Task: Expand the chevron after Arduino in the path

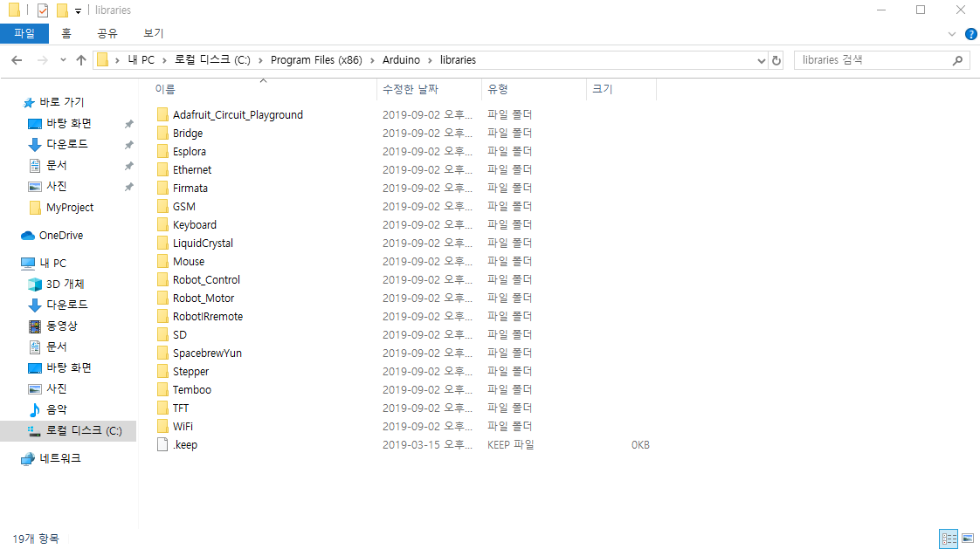Action: pos(430,60)
